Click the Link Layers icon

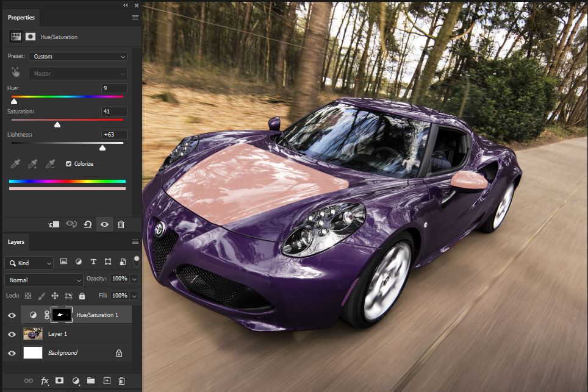click(29, 381)
